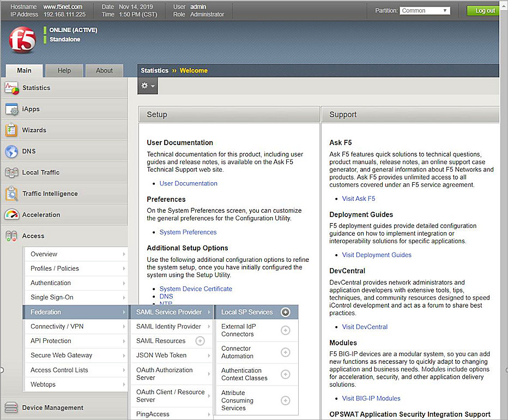Open the Traffic Intelligence section
The image size is (508, 420).
coord(50,194)
